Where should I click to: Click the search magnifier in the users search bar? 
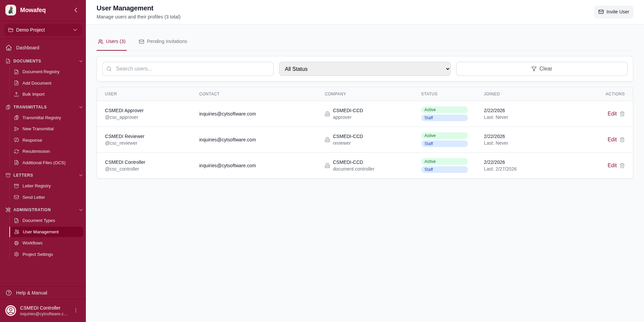109,68
